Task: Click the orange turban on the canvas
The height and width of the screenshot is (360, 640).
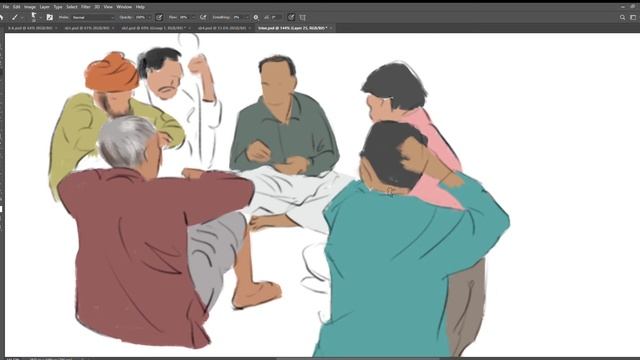Action: [x=112, y=72]
